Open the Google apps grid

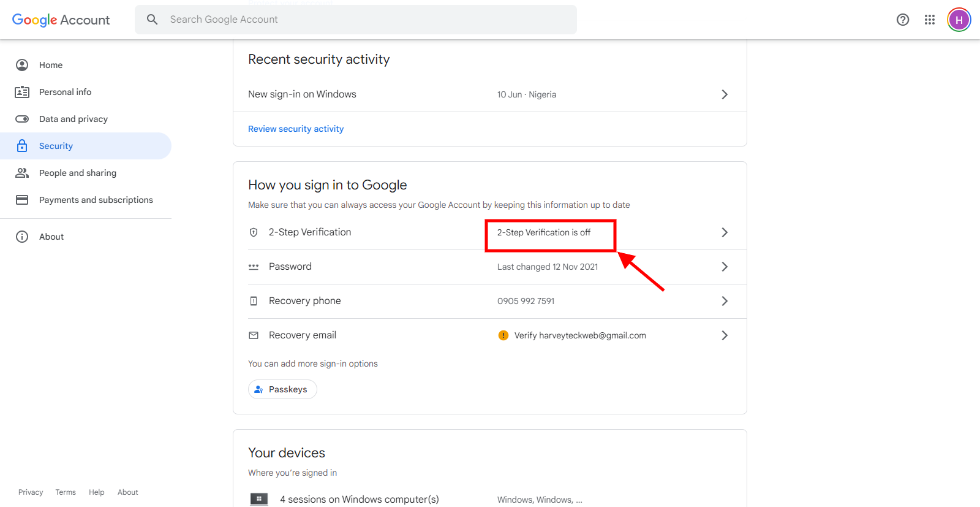coord(930,20)
